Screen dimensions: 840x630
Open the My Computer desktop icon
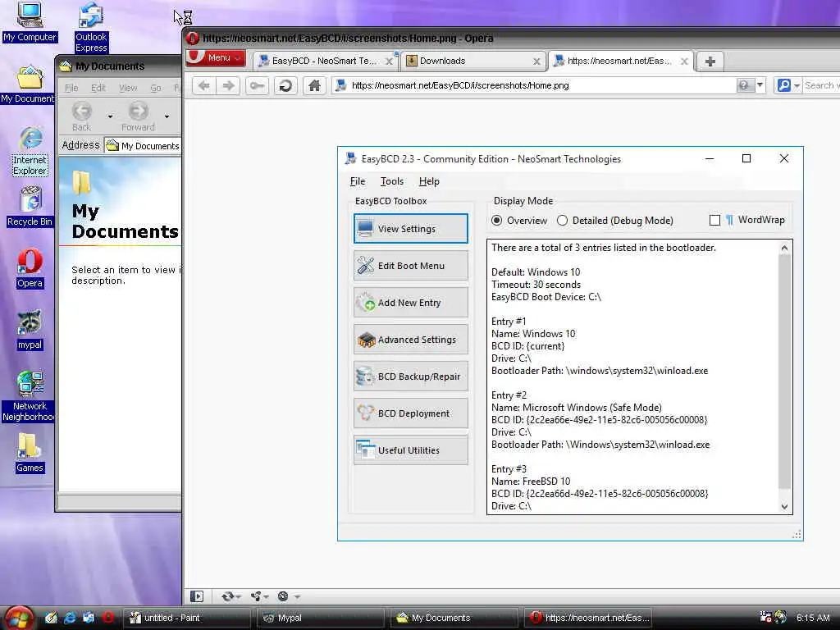tap(30, 21)
